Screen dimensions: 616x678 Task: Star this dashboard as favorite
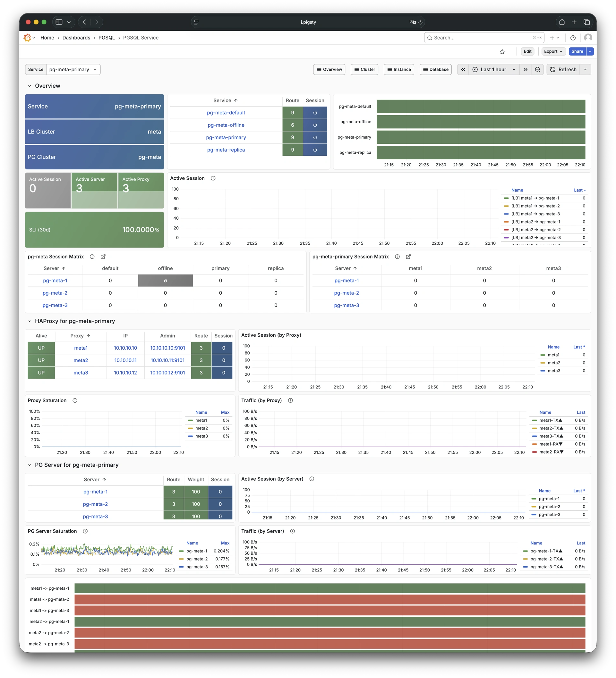pos(502,51)
